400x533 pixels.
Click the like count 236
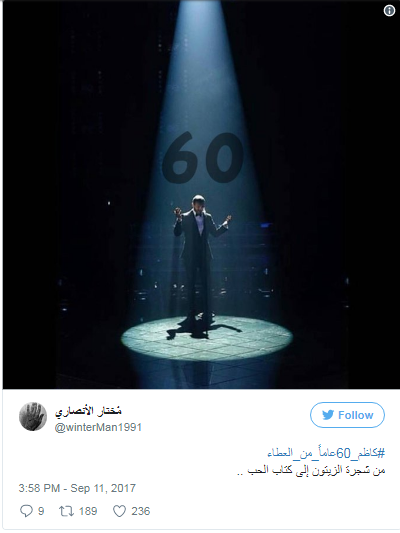[141, 511]
